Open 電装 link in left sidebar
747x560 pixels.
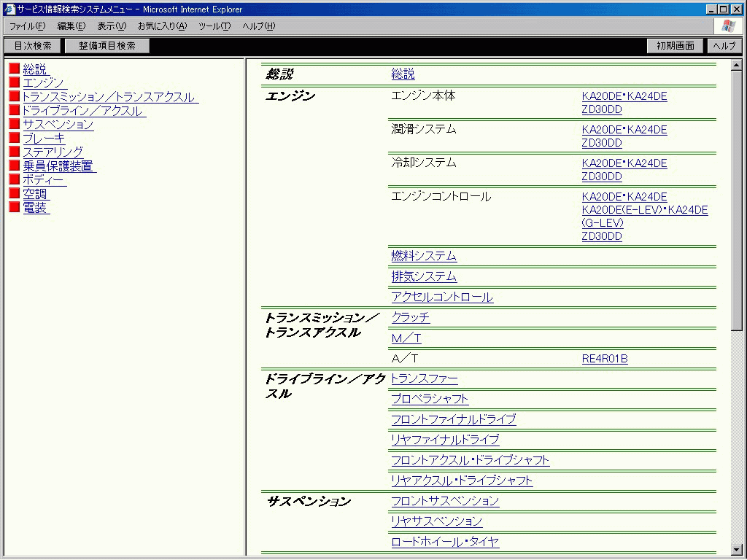click(35, 207)
